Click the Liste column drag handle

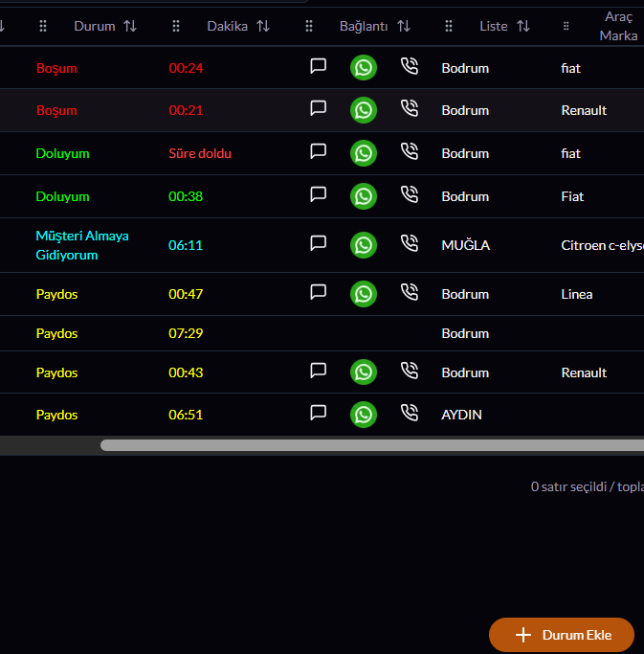tap(449, 27)
